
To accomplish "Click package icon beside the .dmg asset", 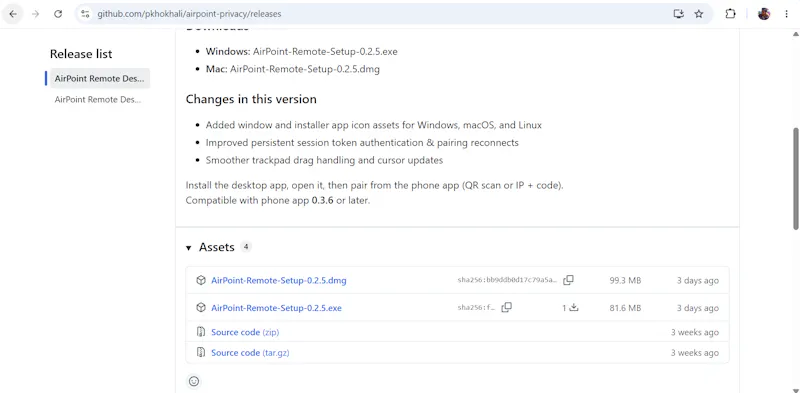I will (x=201, y=280).
